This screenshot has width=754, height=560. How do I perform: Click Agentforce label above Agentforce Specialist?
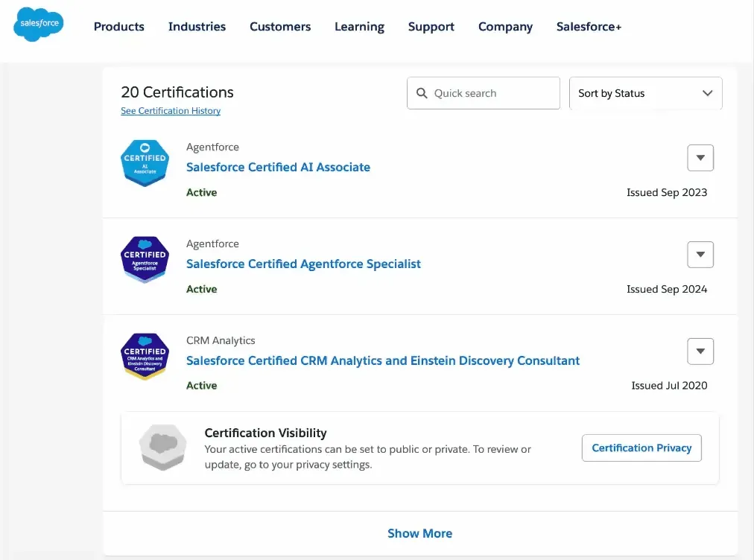pos(212,244)
